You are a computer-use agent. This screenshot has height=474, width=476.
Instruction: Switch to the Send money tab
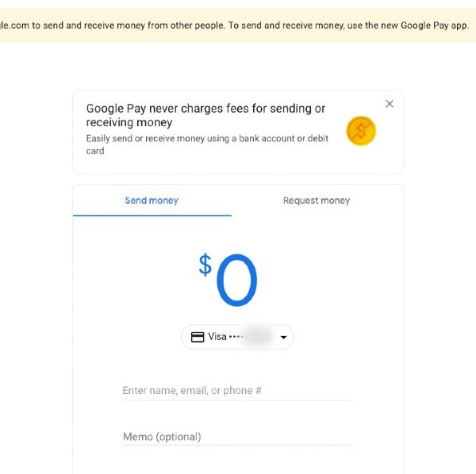(152, 201)
